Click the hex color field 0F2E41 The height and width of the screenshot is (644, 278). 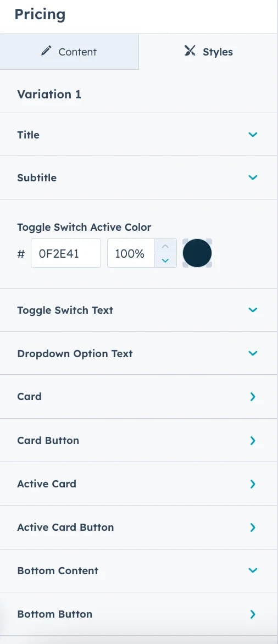tap(66, 253)
